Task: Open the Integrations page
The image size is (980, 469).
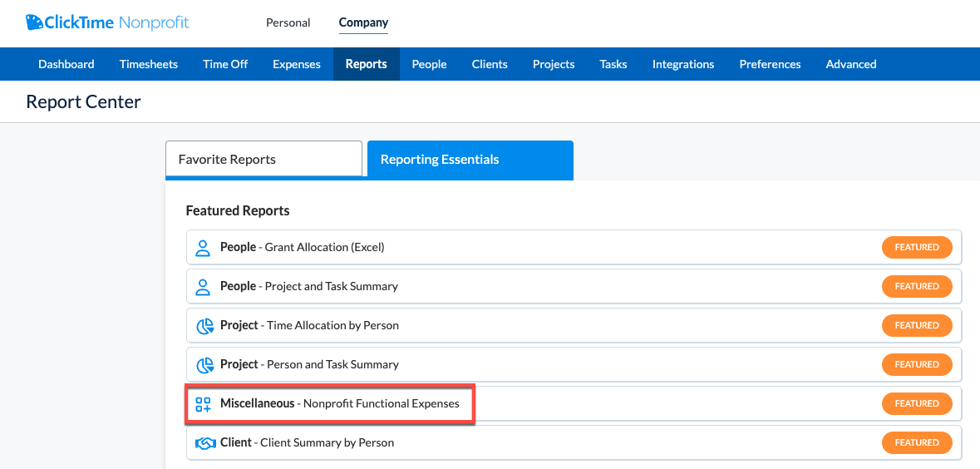Action: coord(683,64)
